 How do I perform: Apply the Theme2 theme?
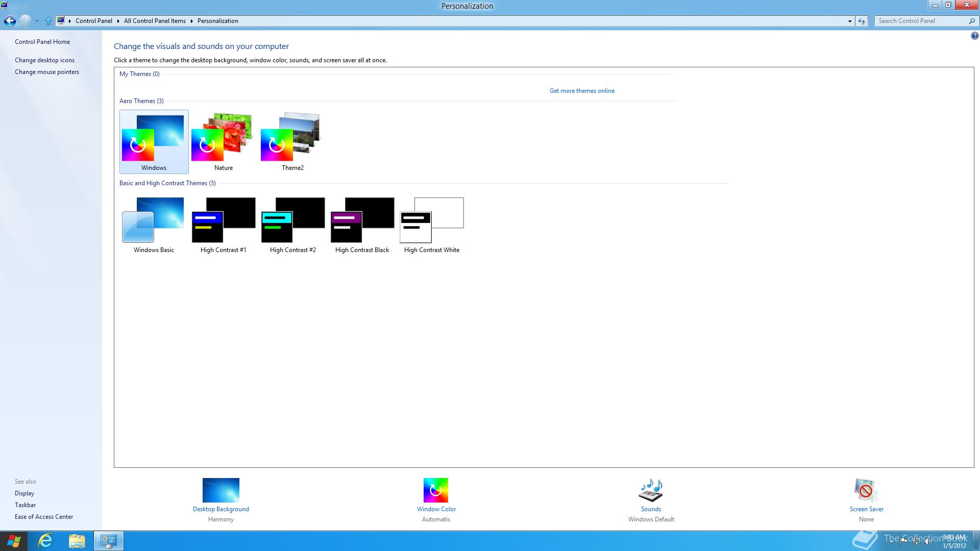[x=292, y=142]
